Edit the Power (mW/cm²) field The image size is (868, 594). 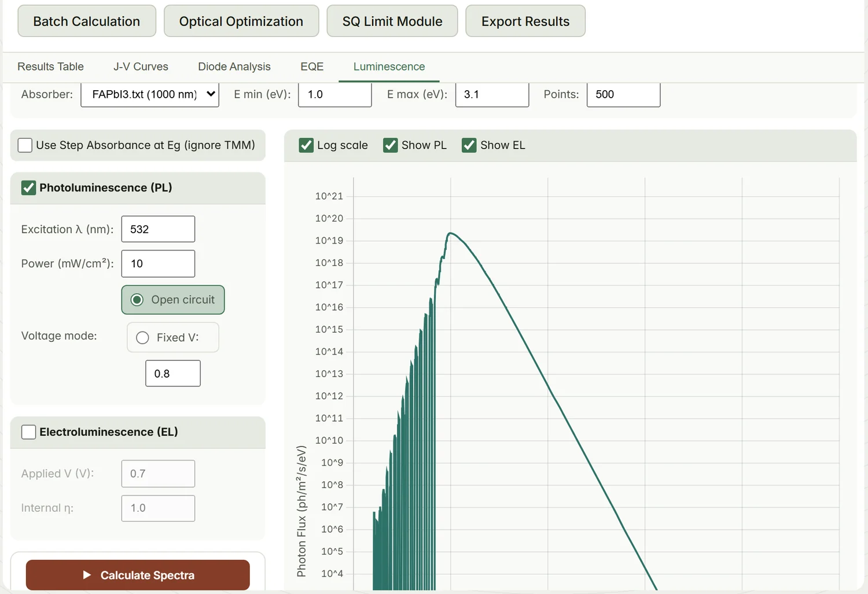coord(158,264)
